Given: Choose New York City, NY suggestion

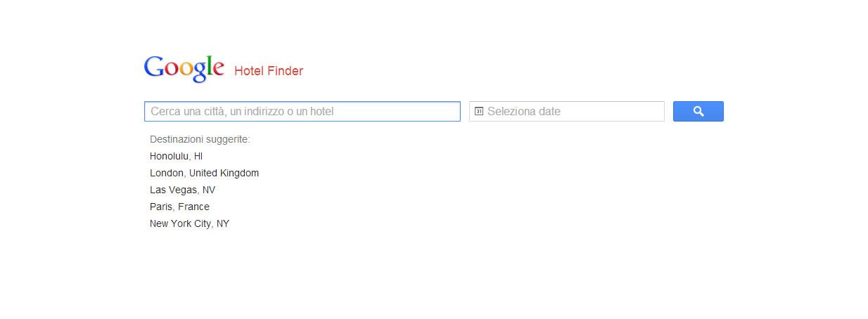Looking at the screenshot, I should [x=189, y=223].
